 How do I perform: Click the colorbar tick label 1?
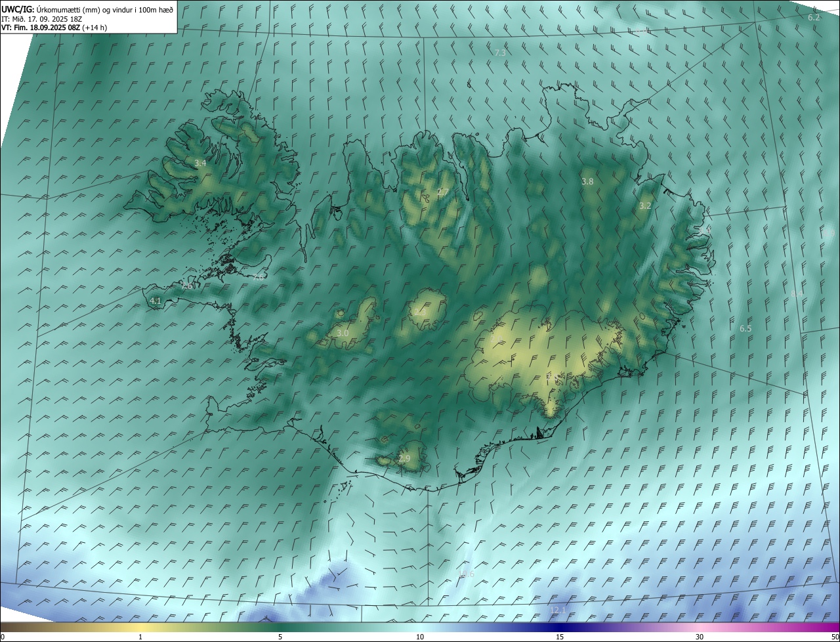click(x=140, y=637)
